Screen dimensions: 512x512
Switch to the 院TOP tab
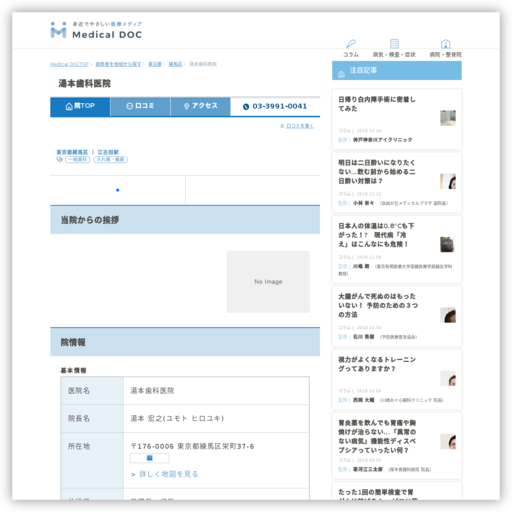(x=80, y=106)
